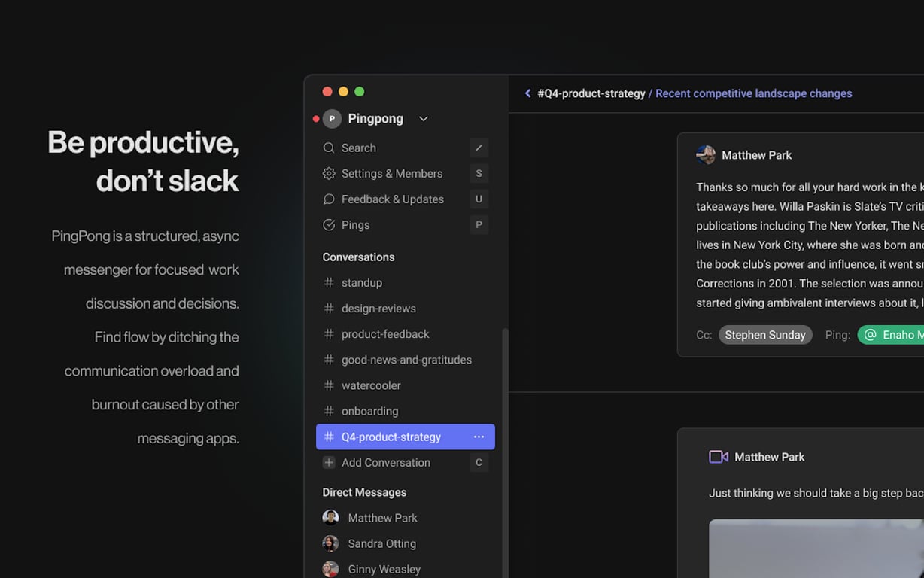Open the video thumbnail in second message
924x578 pixels.
(x=816, y=549)
